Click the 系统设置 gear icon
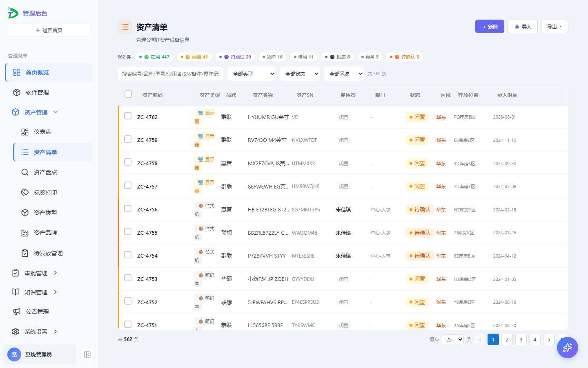588x368 pixels. tap(16, 332)
